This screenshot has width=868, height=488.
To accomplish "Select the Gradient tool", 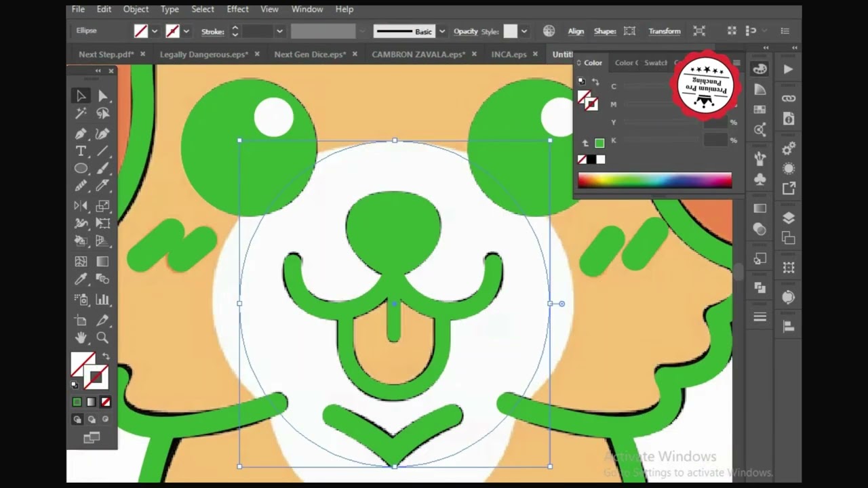I will [x=103, y=261].
